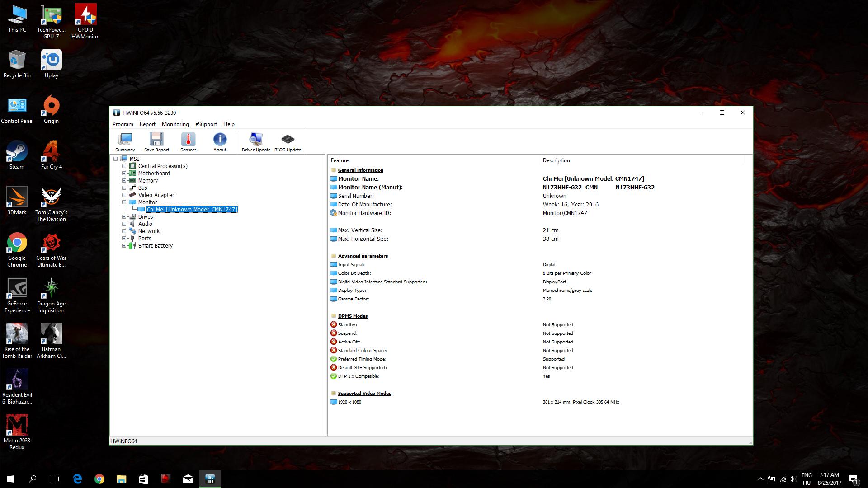Expand the Drives tree node
The width and height of the screenshot is (868, 488).
pyautogui.click(x=124, y=217)
